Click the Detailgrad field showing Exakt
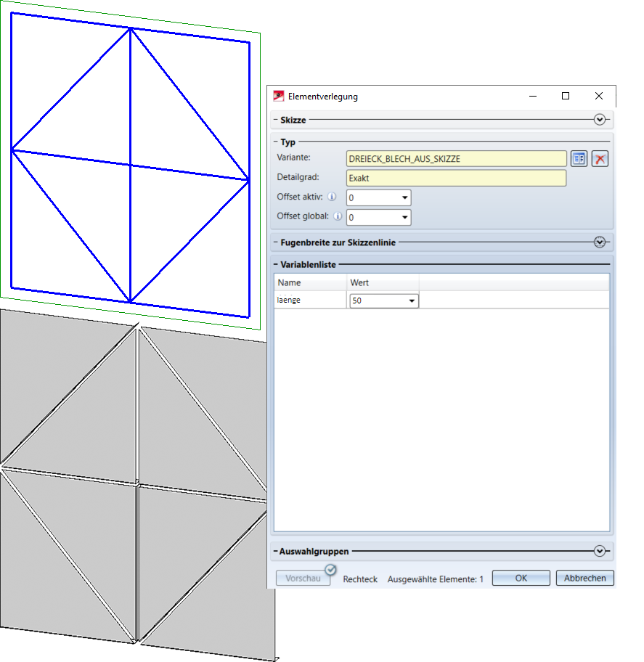This screenshot has width=644, height=662. pos(456,178)
